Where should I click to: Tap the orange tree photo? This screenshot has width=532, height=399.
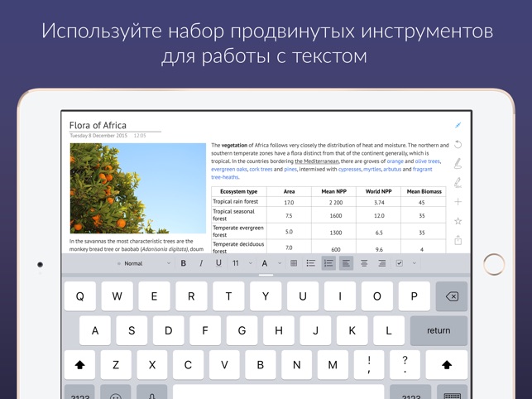pos(137,188)
